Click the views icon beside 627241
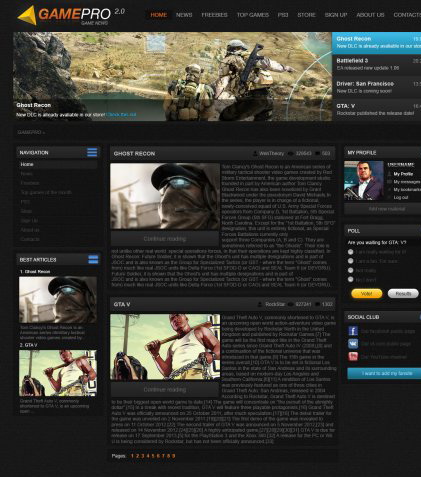The width and height of the screenshot is (421, 477). (x=290, y=304)
